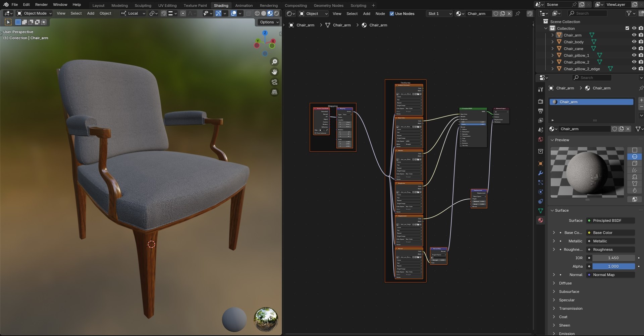Open the Object properties orange square tab
This screenshot has width=644, height=336.
[x=540, y=163]
